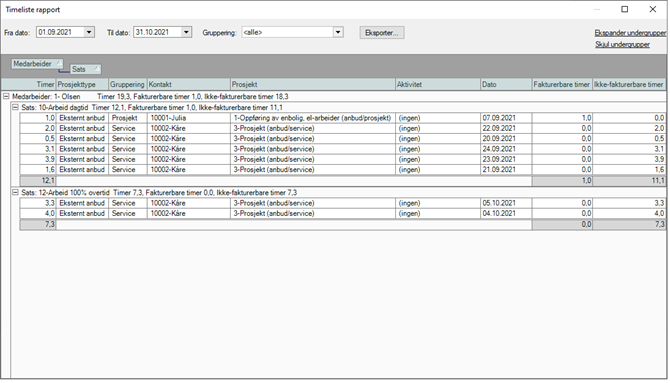Collapse the Sats: 10-Arbeid dagtid group
Screen dimensions: 670x383
click(15, 107)
